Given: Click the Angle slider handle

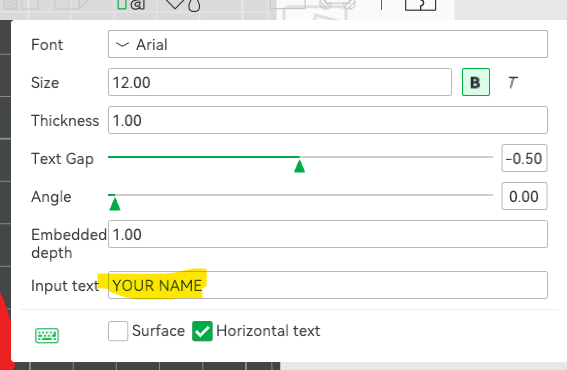Looking at the screenshot, I should click(x=115, y=204).
